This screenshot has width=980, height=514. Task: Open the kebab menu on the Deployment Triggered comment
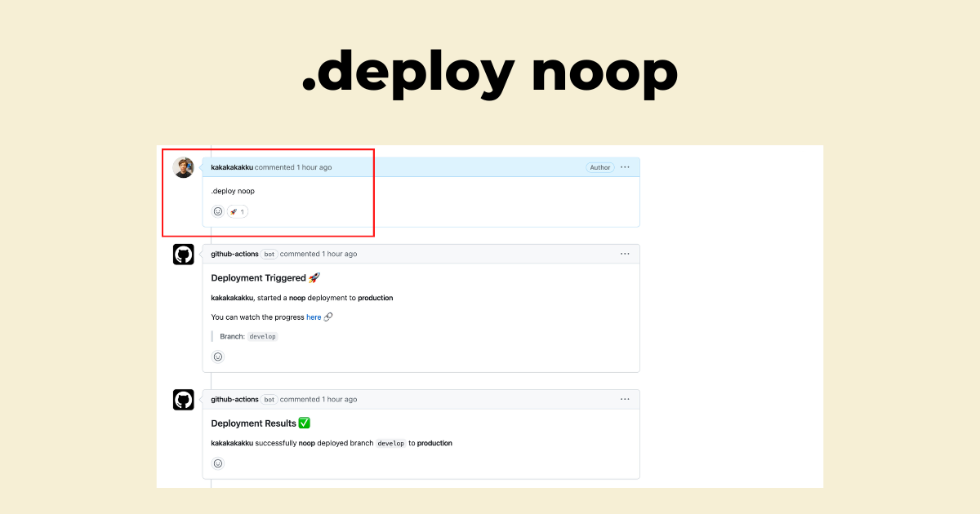coord(625,254)
